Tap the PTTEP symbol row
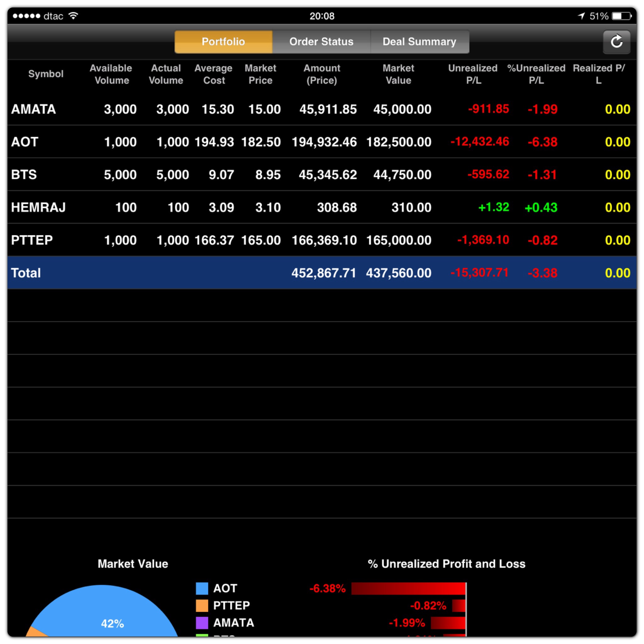Image resolution: width=644 pixels, height=644 pixels. 32,240
